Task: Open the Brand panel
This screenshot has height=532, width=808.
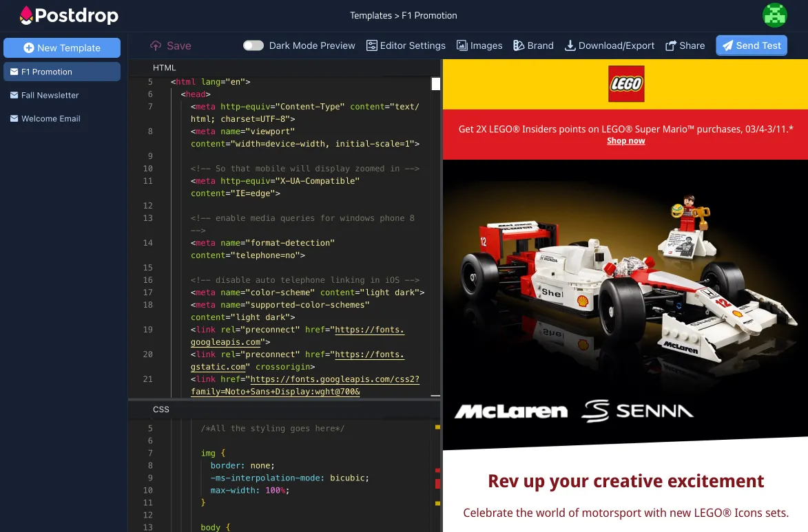Action: (x=532, y=45)
